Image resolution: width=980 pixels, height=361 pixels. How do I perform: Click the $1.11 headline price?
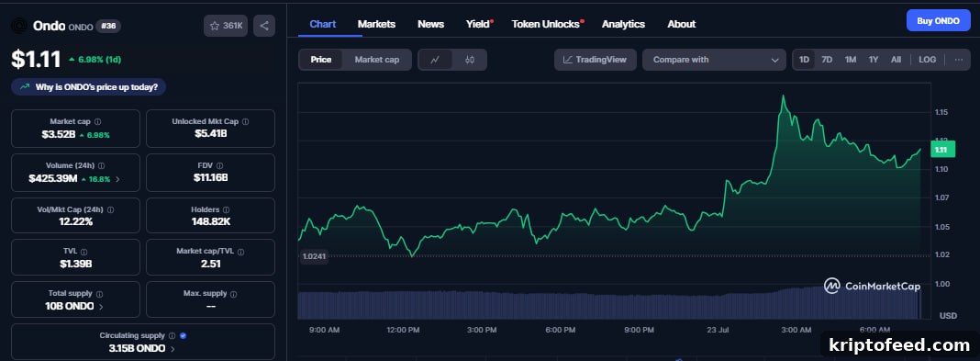pos(37,60)
